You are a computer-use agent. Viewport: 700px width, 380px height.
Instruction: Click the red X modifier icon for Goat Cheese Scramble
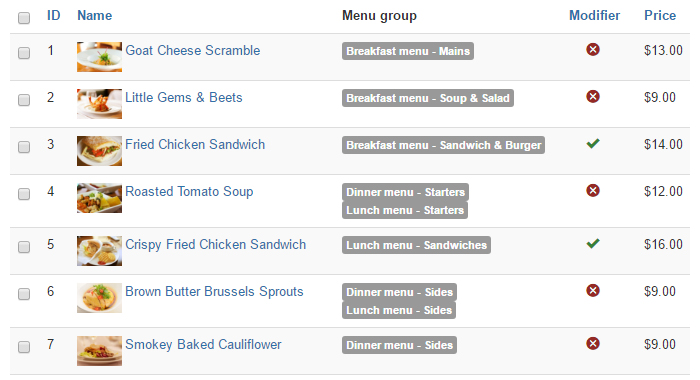tap(593, 50)
